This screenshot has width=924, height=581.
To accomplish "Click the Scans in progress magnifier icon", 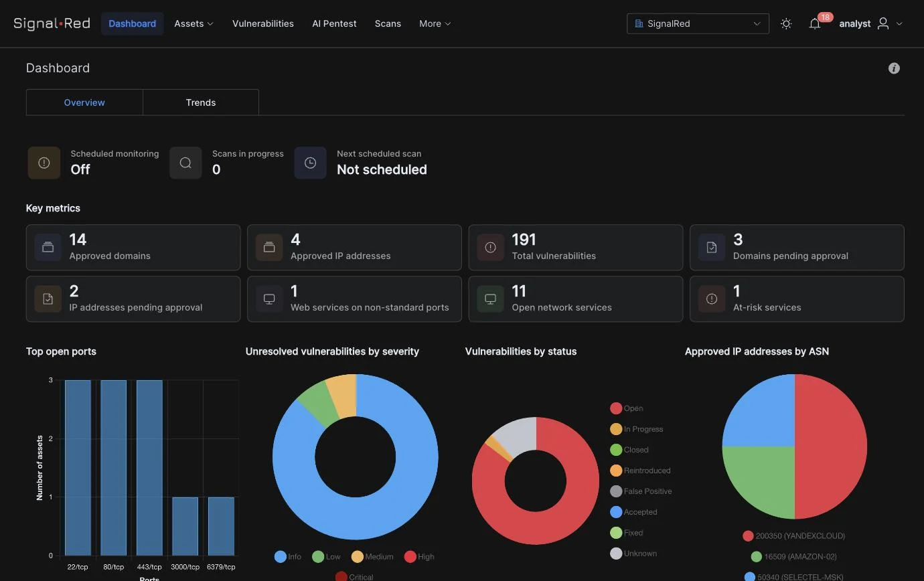I will pyautogui.click(x=185, y=163).
